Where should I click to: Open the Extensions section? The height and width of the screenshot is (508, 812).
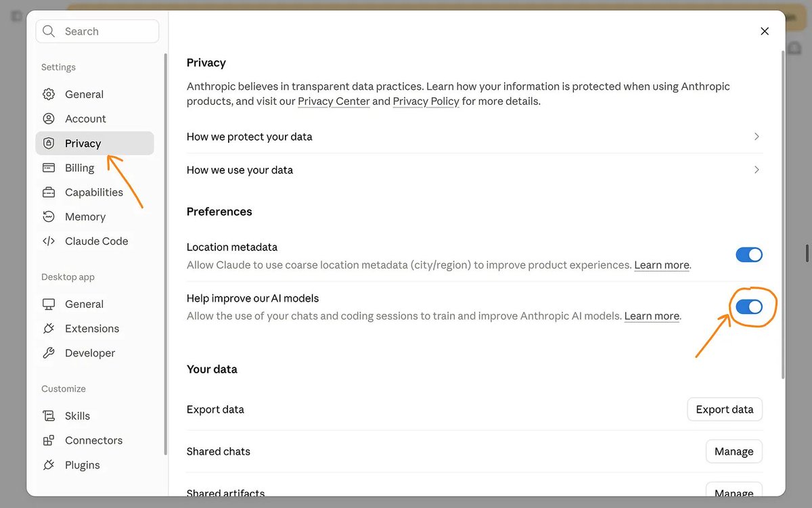coord(95,328)
